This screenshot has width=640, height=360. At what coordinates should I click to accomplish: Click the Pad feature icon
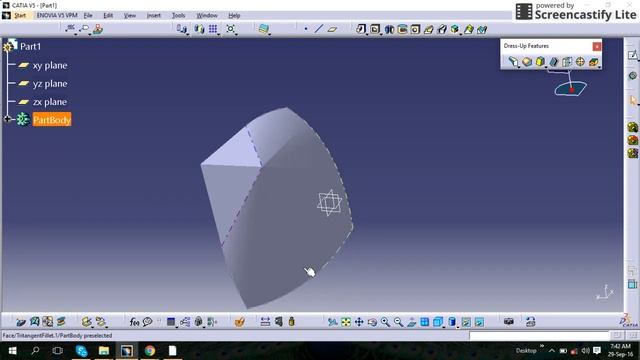tap(360, 29)
